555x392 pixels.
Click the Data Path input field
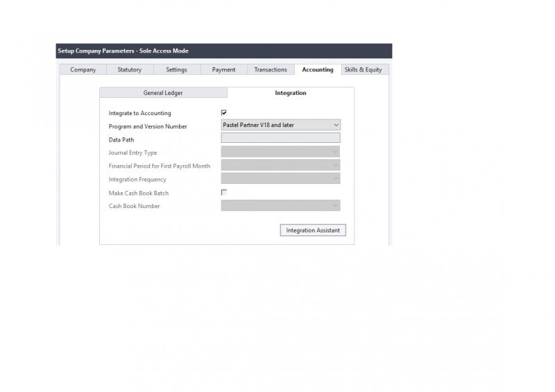pyautogui.click(x=280, y=138)
